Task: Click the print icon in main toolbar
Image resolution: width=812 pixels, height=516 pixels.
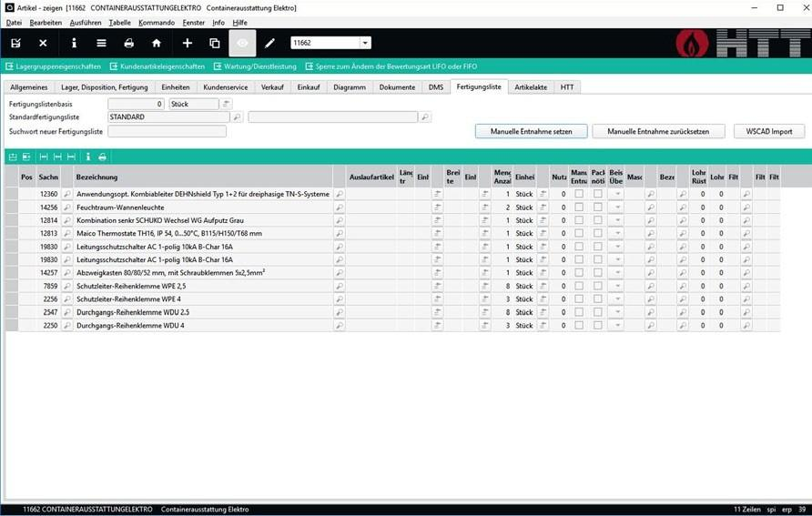Action: click(129, 43)
